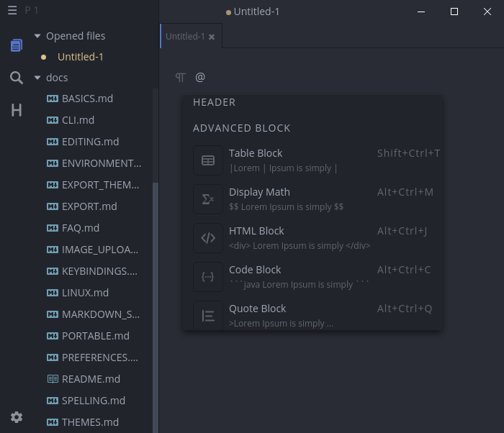Maximize the application window
This screenshot has height=433, width=504.
454,12
